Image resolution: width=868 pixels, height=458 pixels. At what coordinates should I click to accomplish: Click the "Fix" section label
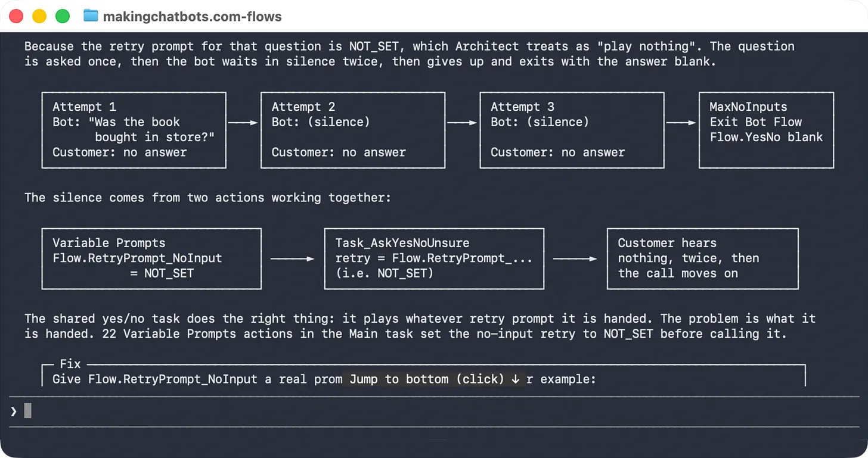[x=70, y=364]
